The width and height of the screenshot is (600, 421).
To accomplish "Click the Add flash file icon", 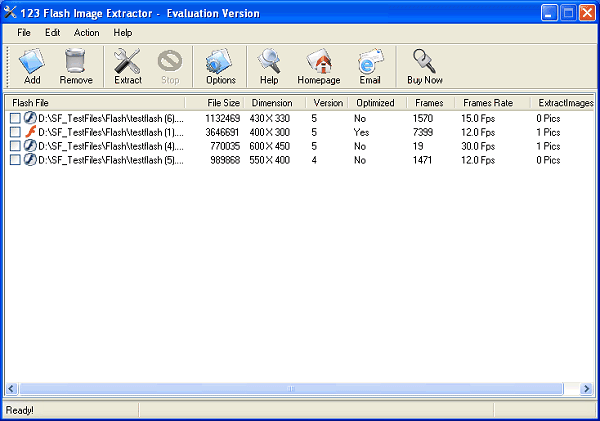I will [32, 61].
